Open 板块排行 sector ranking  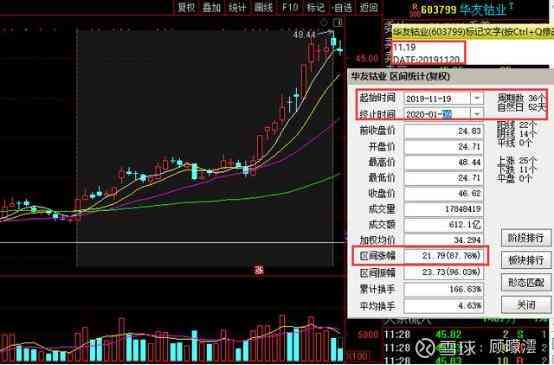pos(526,260)
